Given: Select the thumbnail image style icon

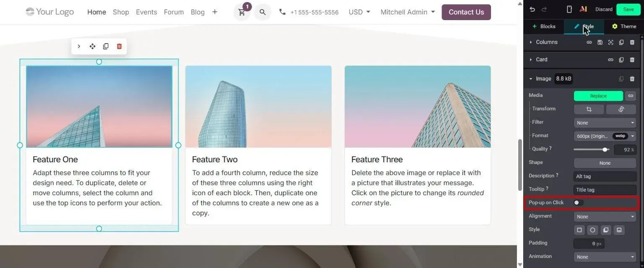Looking at the screenshot, I should click(619, 230).
